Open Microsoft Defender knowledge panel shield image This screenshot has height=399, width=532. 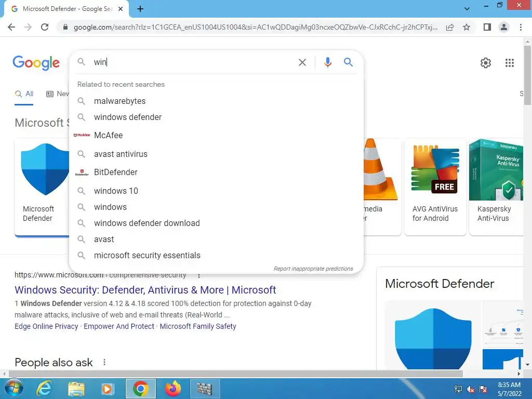click(433, 336)
